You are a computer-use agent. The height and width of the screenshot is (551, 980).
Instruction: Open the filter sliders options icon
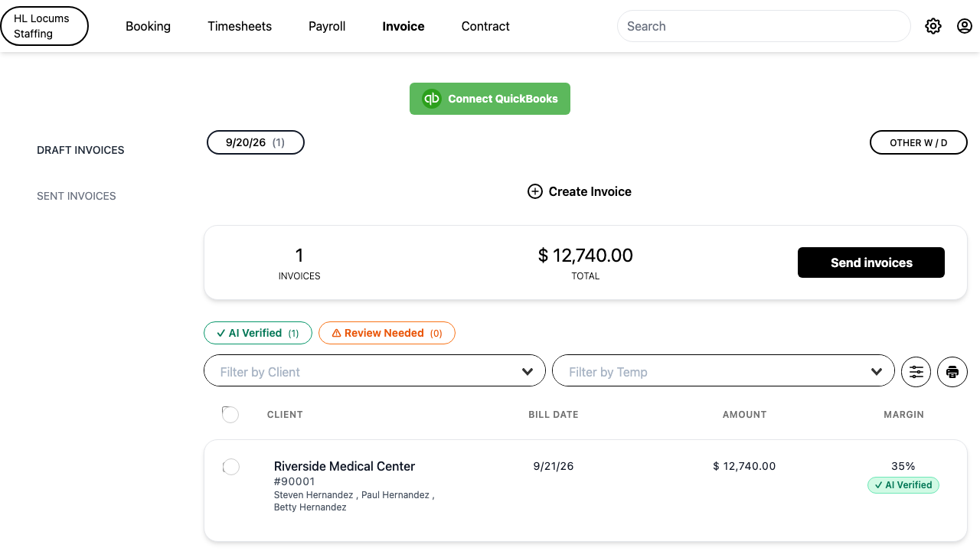tap(916, 372)
